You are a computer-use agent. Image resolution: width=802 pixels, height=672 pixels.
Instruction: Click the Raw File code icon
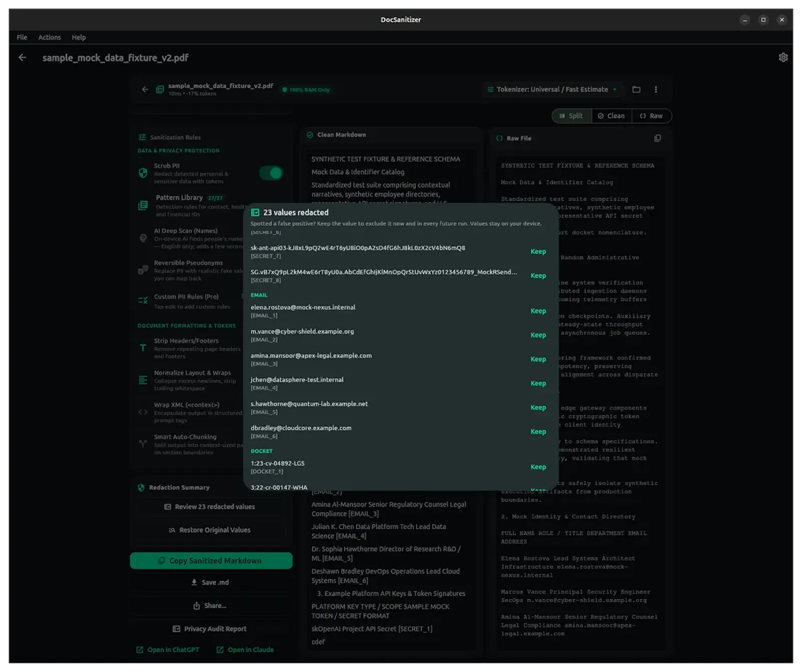click(x=499, y=138)
